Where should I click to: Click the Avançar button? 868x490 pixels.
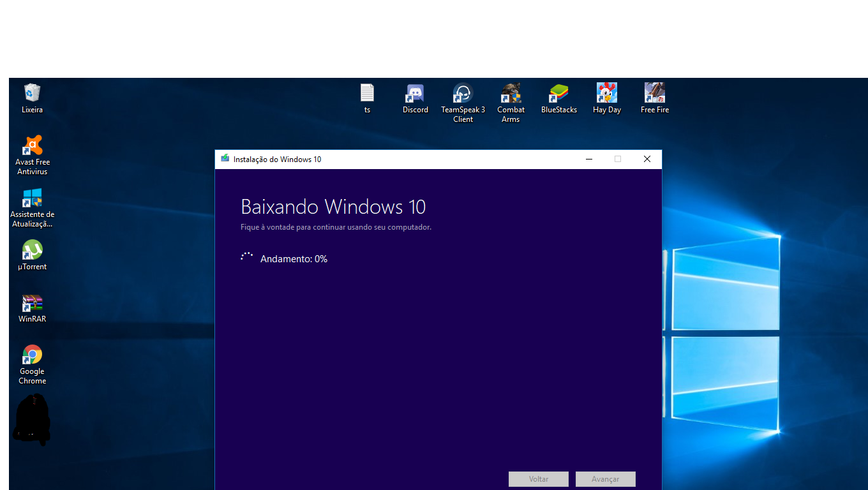click(x=606, y=479)
